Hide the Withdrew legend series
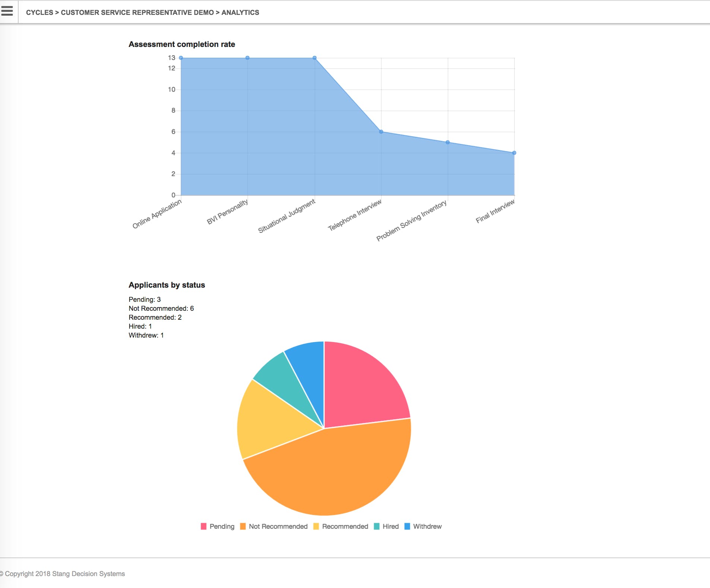The height and width of the screenshot is (588, 710). pos(423,526)
